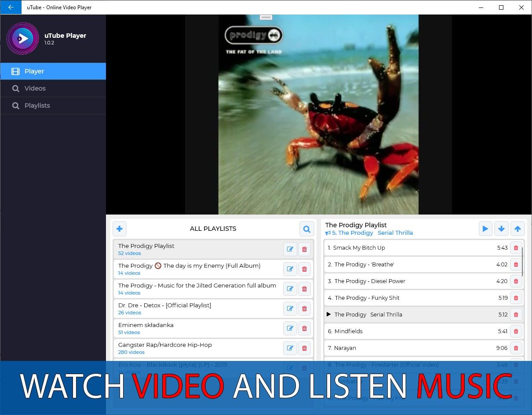Edit Gangster Rap/Hardcore Hip-Hop playlist

290,348
